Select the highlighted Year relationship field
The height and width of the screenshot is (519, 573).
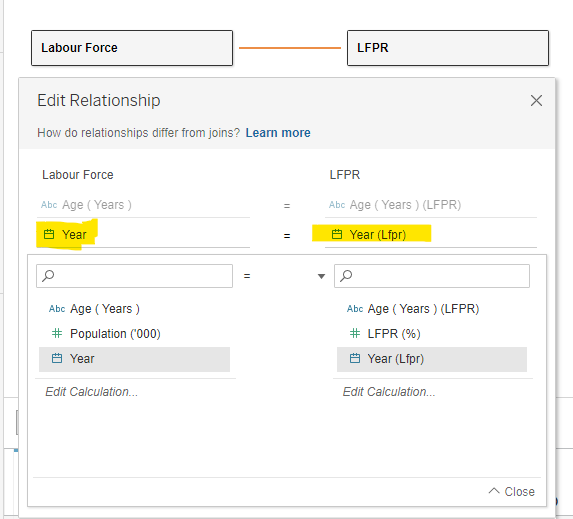(143, 234)
